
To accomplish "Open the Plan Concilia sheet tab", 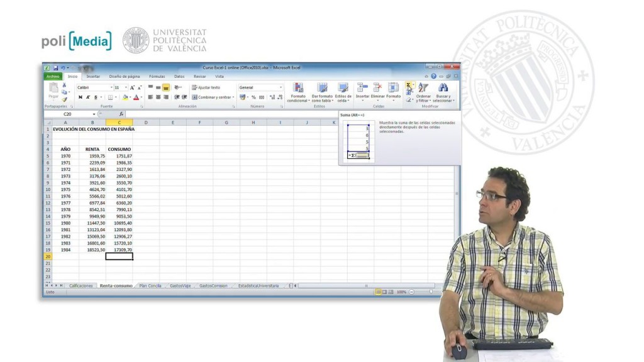I will pos(150,286).
